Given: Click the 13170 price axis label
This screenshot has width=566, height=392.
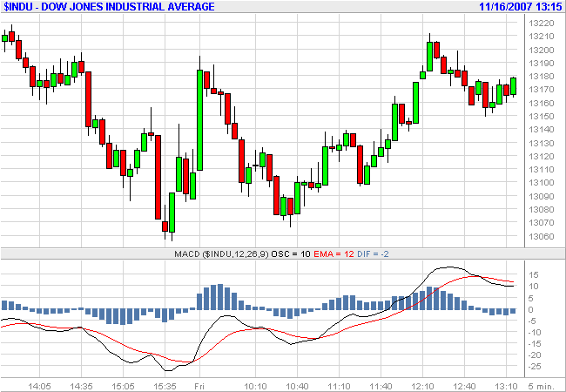Looking at the screenshot, I should coord(541,90).
